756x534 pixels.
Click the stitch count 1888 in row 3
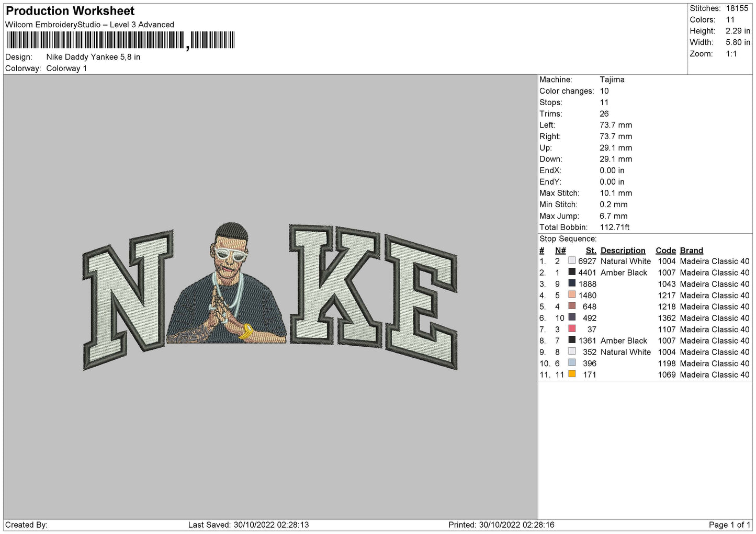[x=587, y=284]
